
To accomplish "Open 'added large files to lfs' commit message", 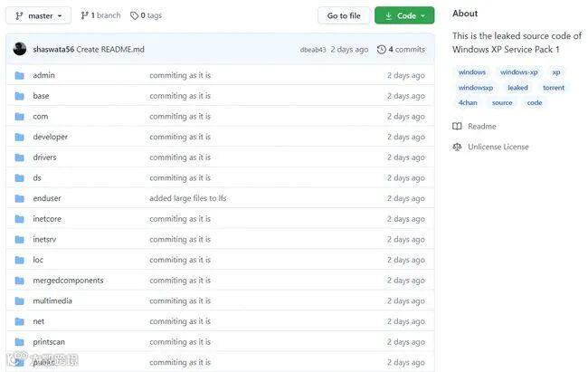I will pos(188,198).
